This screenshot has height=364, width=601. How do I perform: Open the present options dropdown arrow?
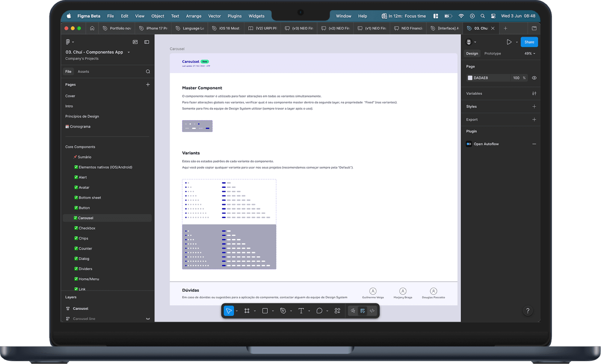[x=517, y=42]
